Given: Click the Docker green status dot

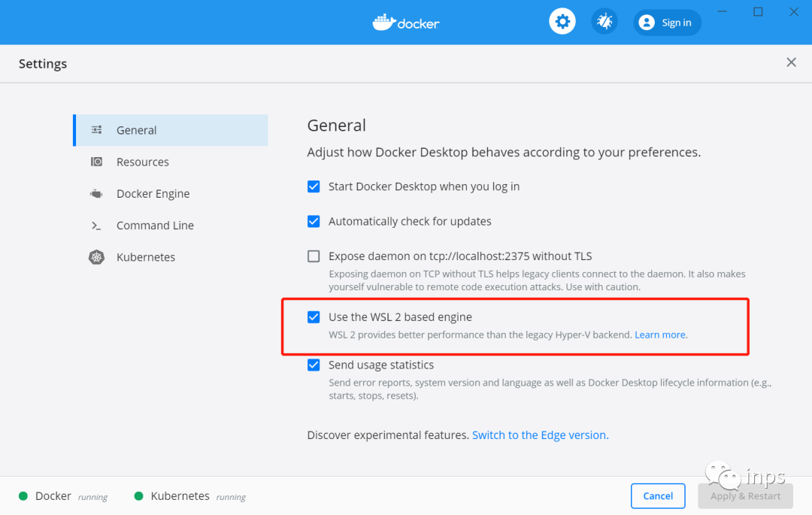Looking at the screenshot, I should click(x=23, y=496).
